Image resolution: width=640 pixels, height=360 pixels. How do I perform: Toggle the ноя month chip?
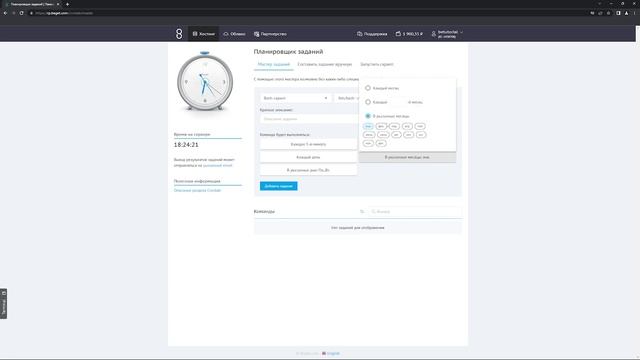[x=368, y=143]
